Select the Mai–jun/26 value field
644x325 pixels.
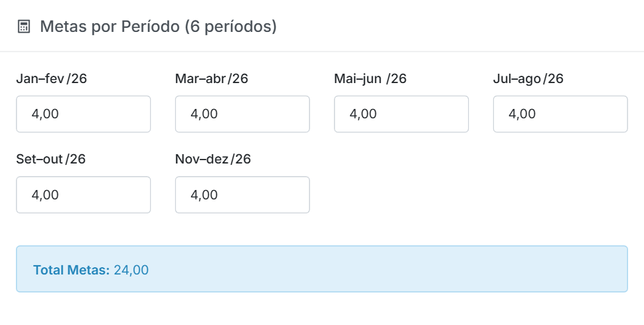point(401,114)
